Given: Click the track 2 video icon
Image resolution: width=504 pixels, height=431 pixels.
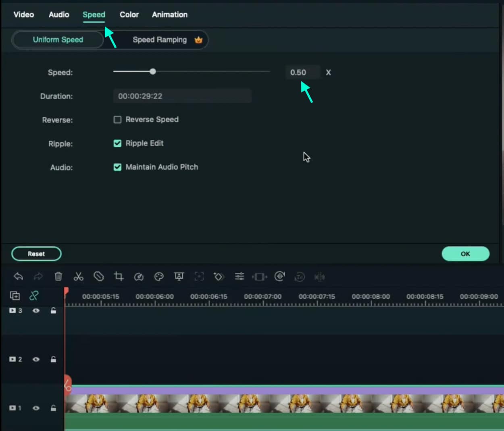Looking at the screenshot, I should [12, 359].
